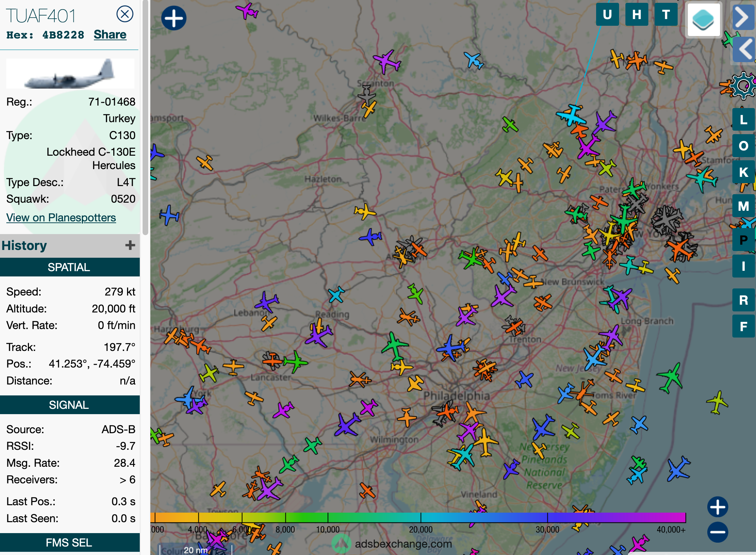This screenshot has width=756, height=555.
Task: Select the yellow-green aircraft over the ocean
Action: 717,402
